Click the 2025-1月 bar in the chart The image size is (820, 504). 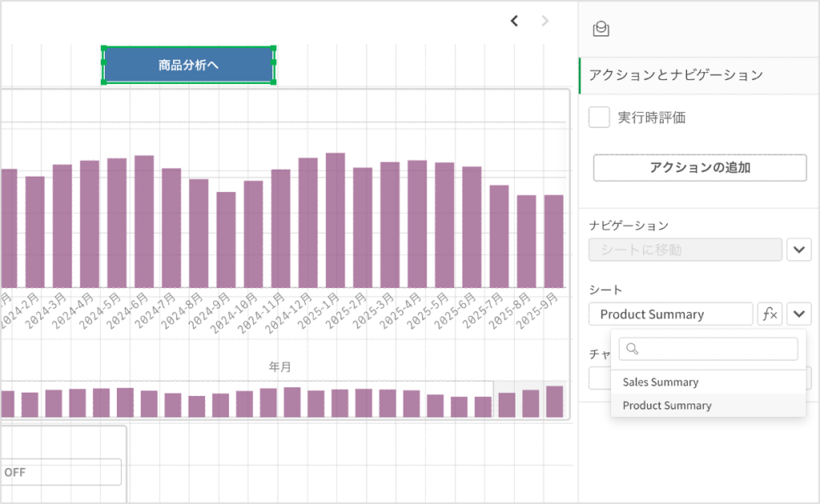(336, 220)
